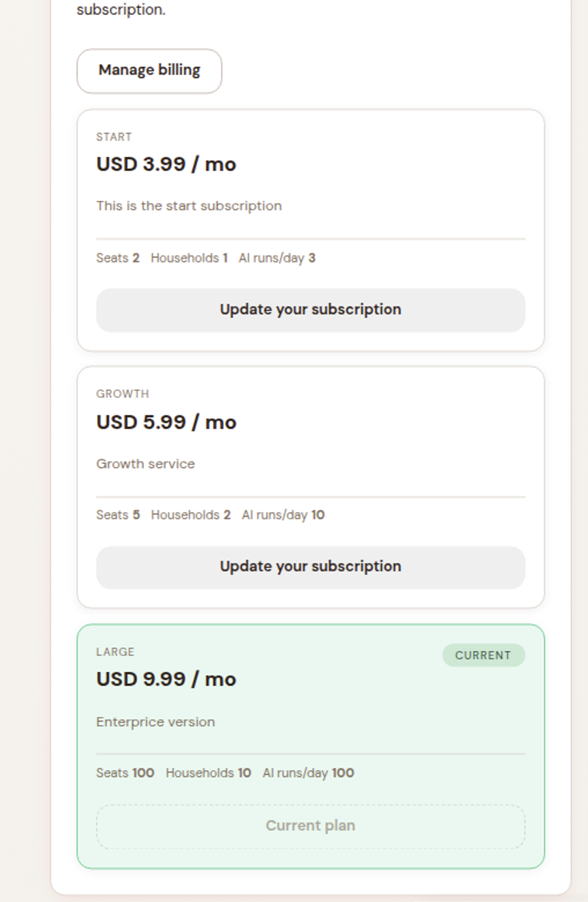Click the USD 5.99 / mo price
Screen dimensions: 588x902
tap(166, 422)
